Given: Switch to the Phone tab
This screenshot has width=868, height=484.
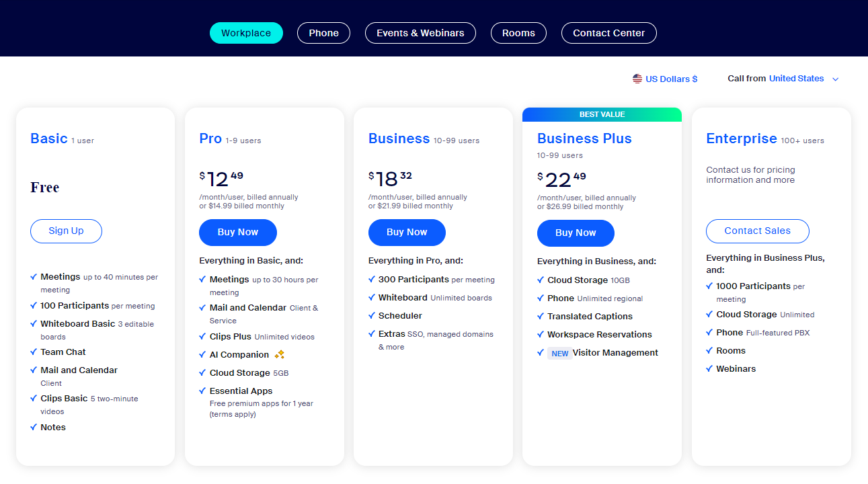Looking at the screenshot, I should (323, 33).
